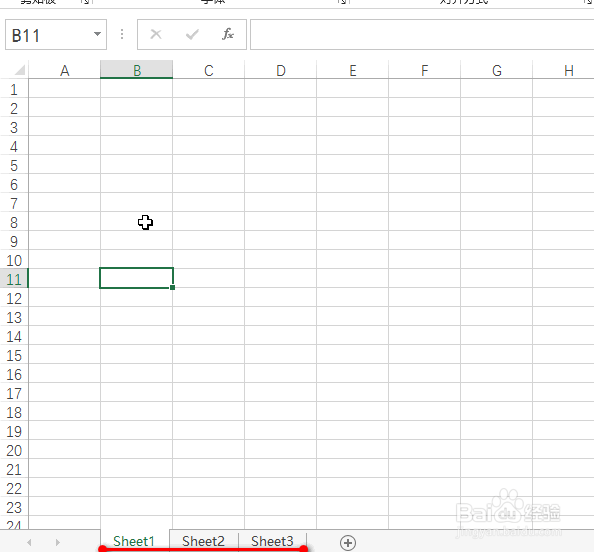Select row 7 header
Viewport: 594px width, 552px height.
click(x=14, y=203)
